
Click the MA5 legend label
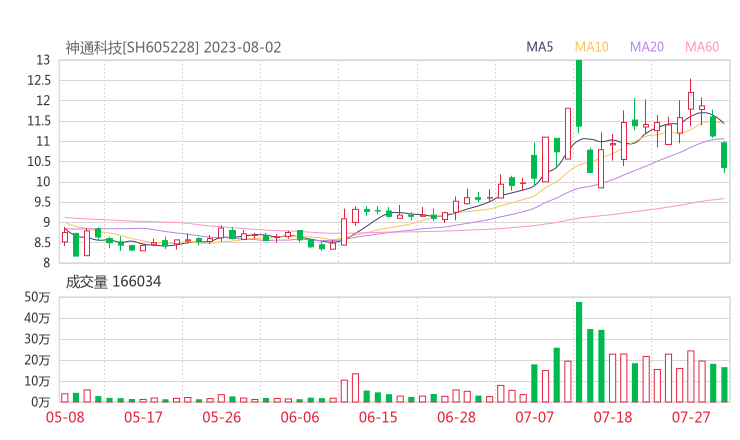pyautogui.click(x=539, y=47)
